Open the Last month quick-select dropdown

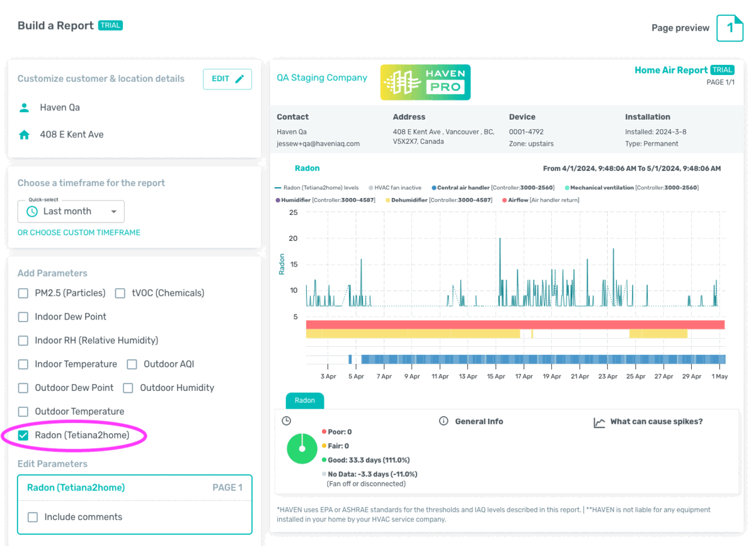71,212
